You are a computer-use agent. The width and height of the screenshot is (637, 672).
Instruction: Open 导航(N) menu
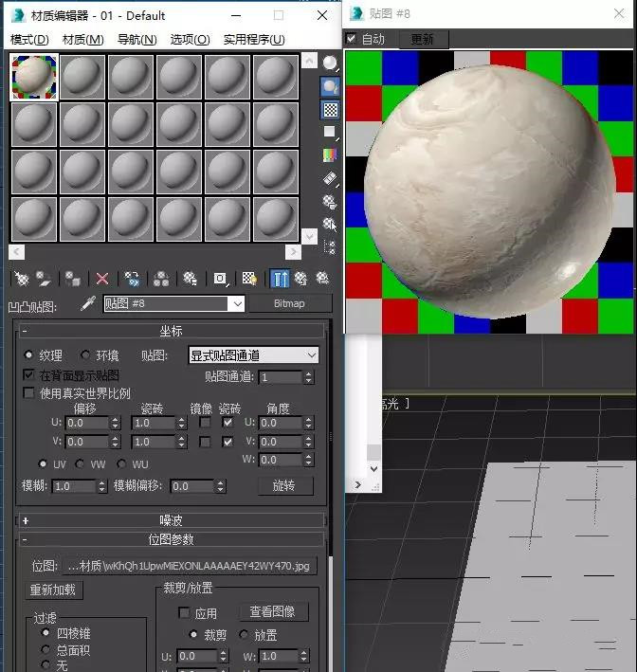click(137, 40)
